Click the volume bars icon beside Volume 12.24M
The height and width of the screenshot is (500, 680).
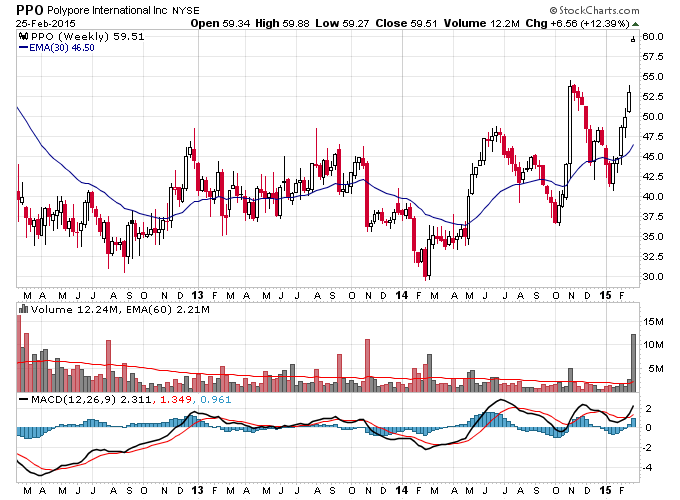tap(23, 309)
